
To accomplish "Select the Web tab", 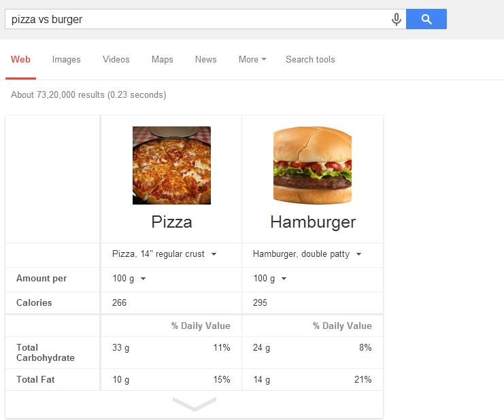I will point(20,59).
